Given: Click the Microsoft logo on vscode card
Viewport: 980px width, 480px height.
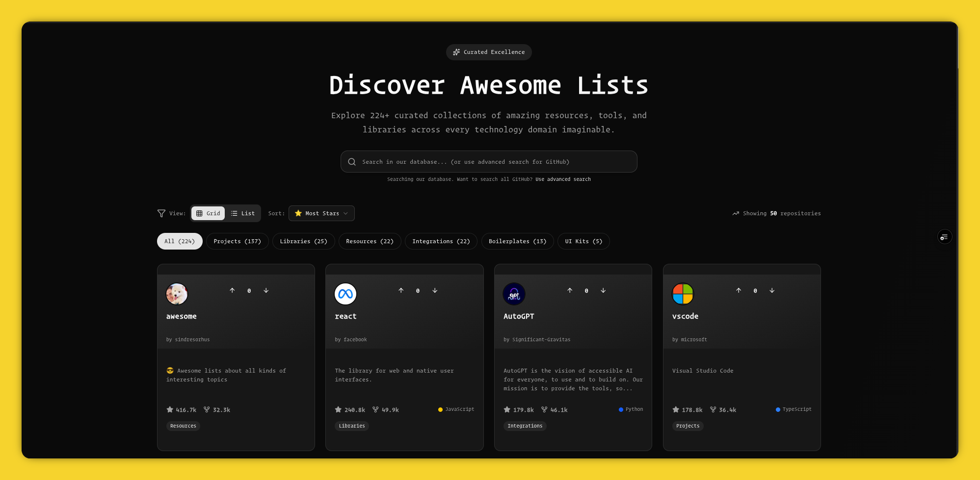Looking at the screenshot, I should coord(683,294).
